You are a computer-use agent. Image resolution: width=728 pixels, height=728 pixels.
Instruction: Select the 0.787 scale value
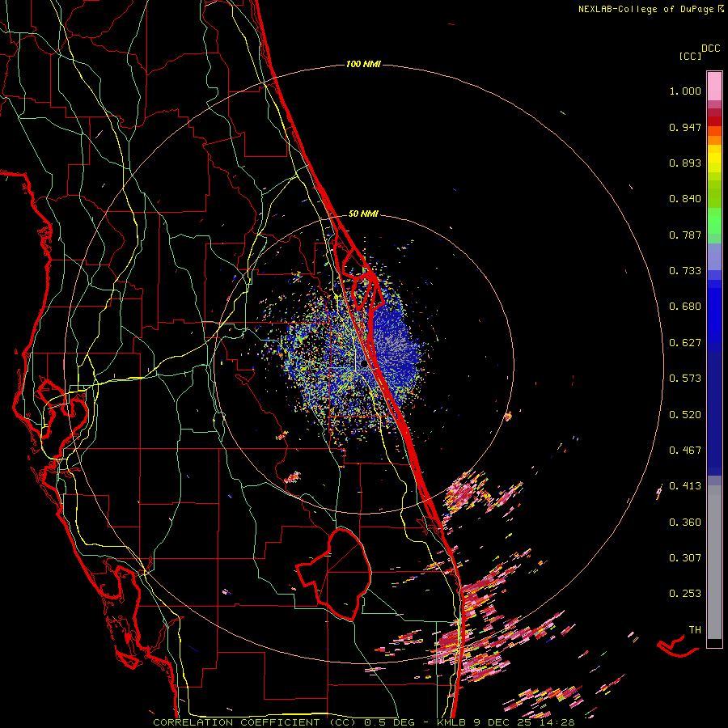[685, 235]
